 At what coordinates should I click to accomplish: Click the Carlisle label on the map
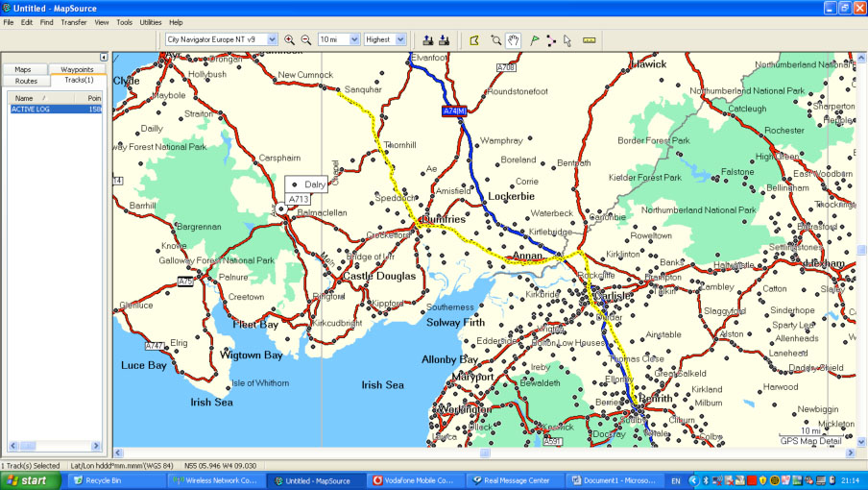pyautogui.click(x=612, y=296)
